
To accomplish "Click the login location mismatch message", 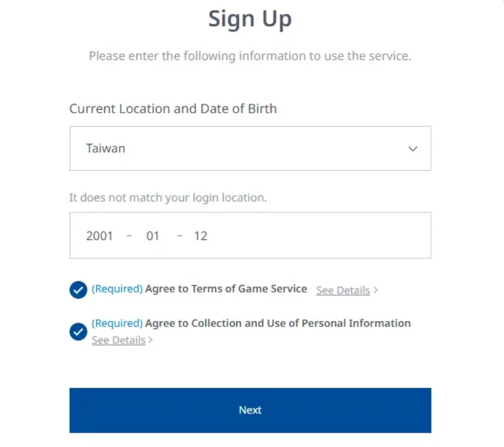I will 168,198.
